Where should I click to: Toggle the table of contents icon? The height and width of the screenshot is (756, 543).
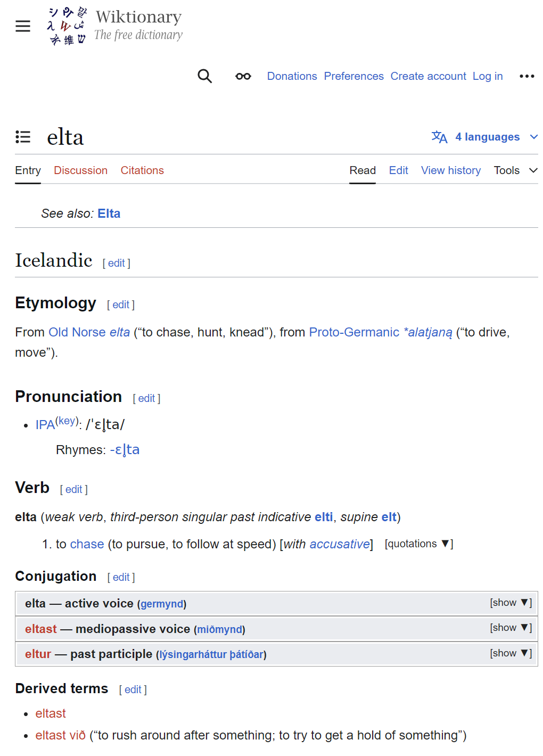pyautogui.click(x=23, y=137)
